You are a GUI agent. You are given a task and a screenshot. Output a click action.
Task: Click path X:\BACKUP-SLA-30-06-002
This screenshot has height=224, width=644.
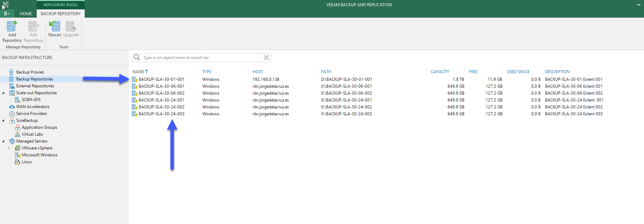[x=347, y=93]
